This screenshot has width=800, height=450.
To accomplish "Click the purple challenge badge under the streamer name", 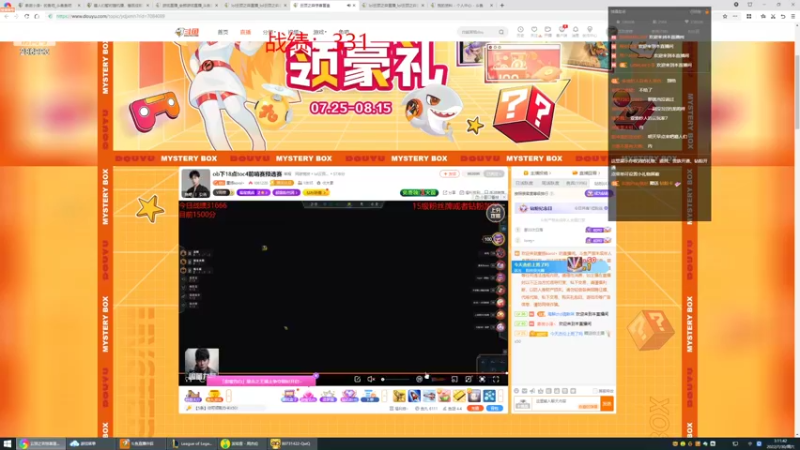I will coord(253,192).
